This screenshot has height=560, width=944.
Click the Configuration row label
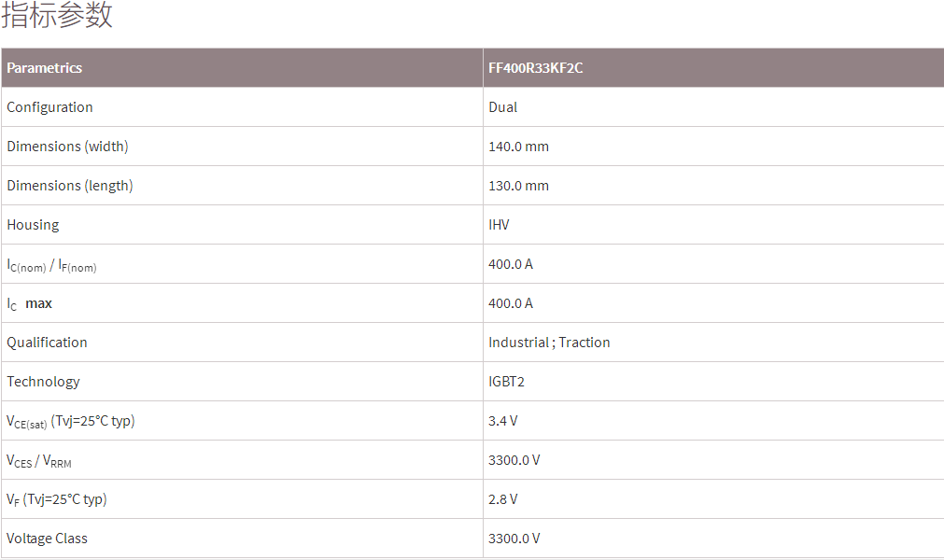click(x=50, y=107)
